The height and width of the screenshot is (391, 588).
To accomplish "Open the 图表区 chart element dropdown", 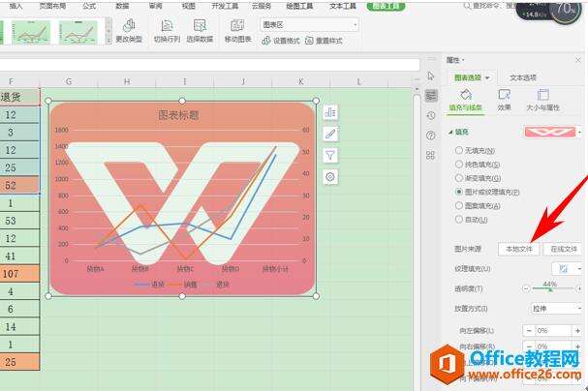I will pos(355,25).
